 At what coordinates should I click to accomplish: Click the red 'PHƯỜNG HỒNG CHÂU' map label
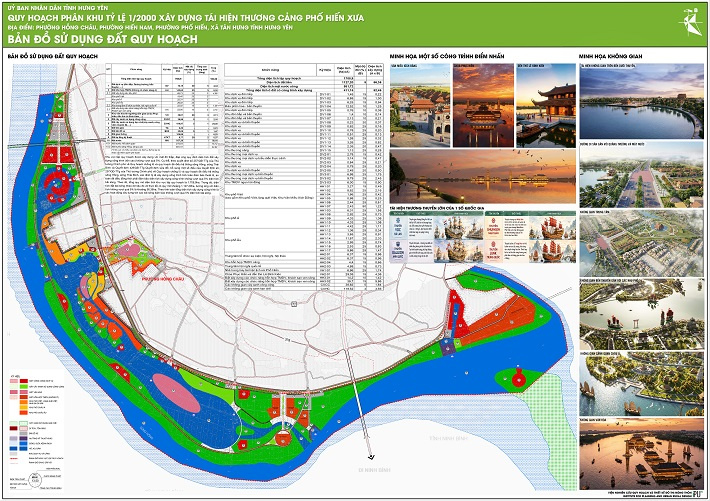click(x=163, y=279)
